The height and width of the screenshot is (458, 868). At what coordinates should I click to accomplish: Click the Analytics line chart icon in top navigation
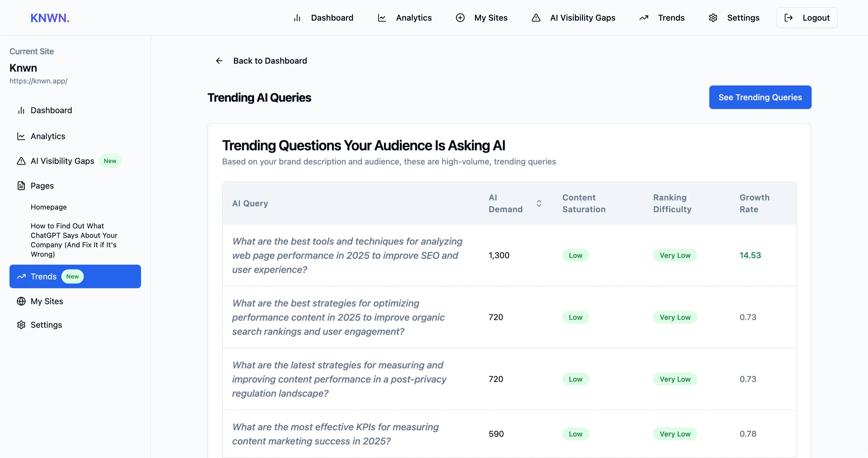point(382,17)
